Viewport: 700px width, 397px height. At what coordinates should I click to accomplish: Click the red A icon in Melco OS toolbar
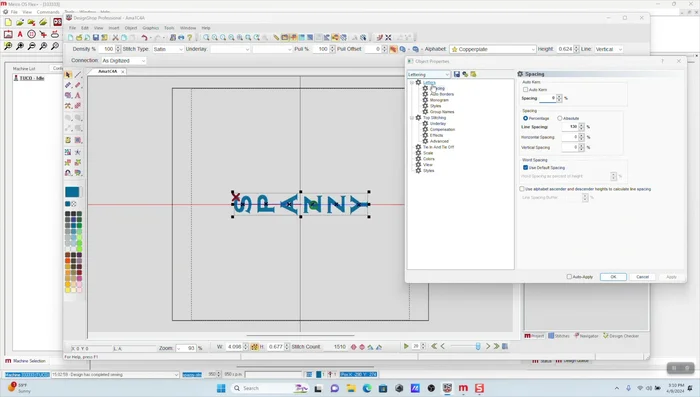click(x=20, y=34)
